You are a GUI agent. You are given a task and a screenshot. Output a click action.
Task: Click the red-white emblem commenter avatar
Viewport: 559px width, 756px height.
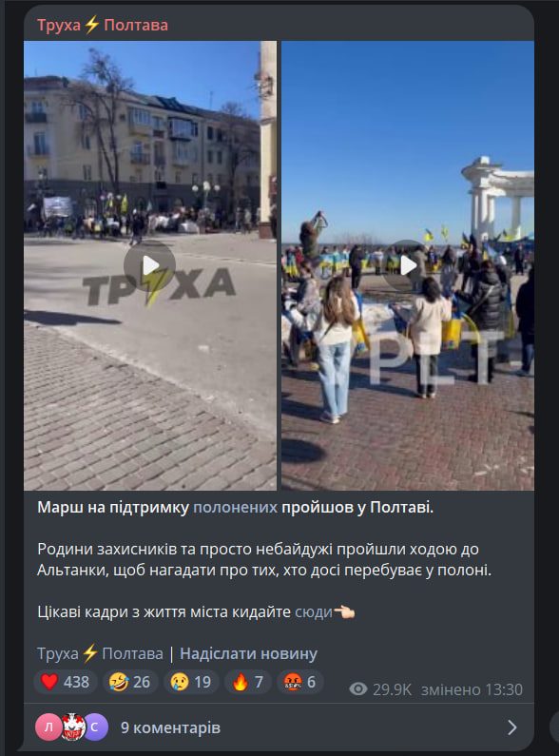pos(73,727)
